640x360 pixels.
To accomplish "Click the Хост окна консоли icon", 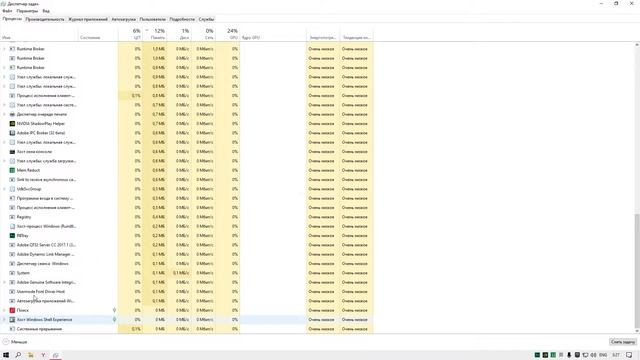I will pyautogui.click(x=12, y=151).
